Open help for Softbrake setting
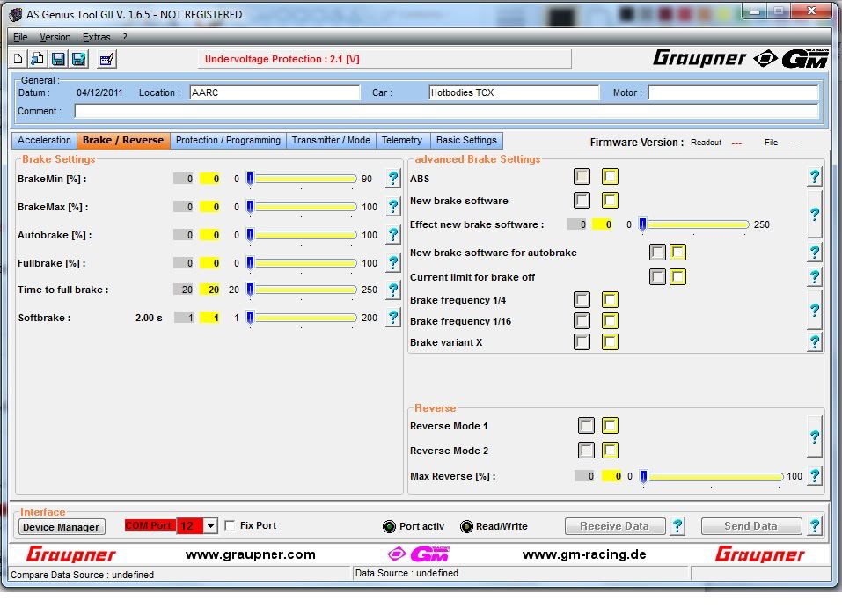Screen dimensions: 842x616 click(x=393, y=318)
